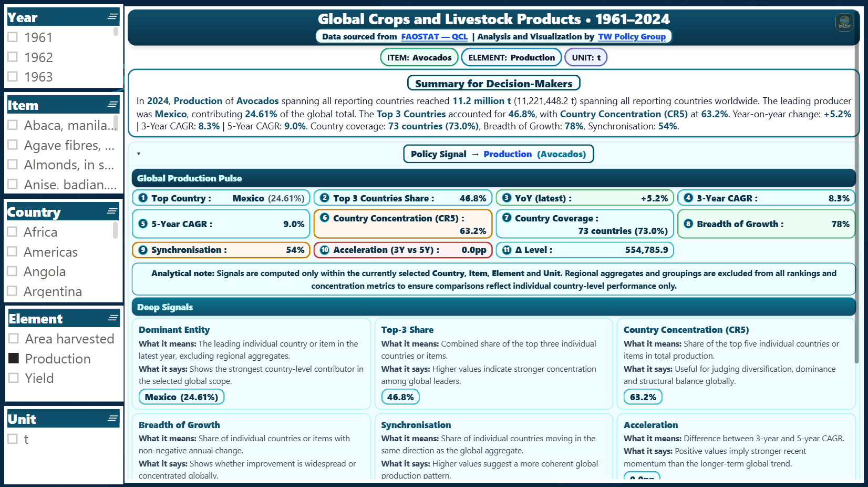Open the ITEM: Avocados selector
Image resolution: width=868 pixels, height=487 pixels.
pos(419,57)
